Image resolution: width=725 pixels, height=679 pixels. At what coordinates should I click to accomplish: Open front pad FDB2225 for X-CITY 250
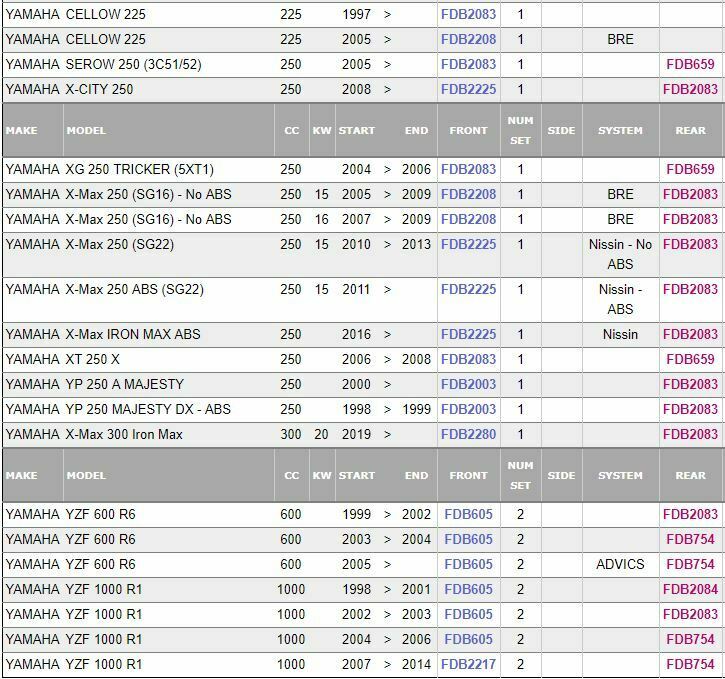click(468, 89)
